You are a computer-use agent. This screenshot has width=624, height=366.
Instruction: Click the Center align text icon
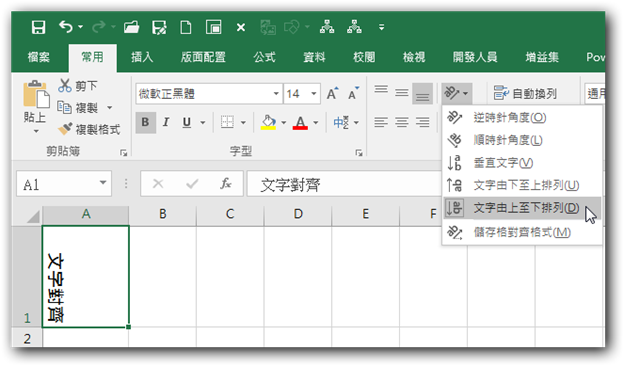coord(402,122)
